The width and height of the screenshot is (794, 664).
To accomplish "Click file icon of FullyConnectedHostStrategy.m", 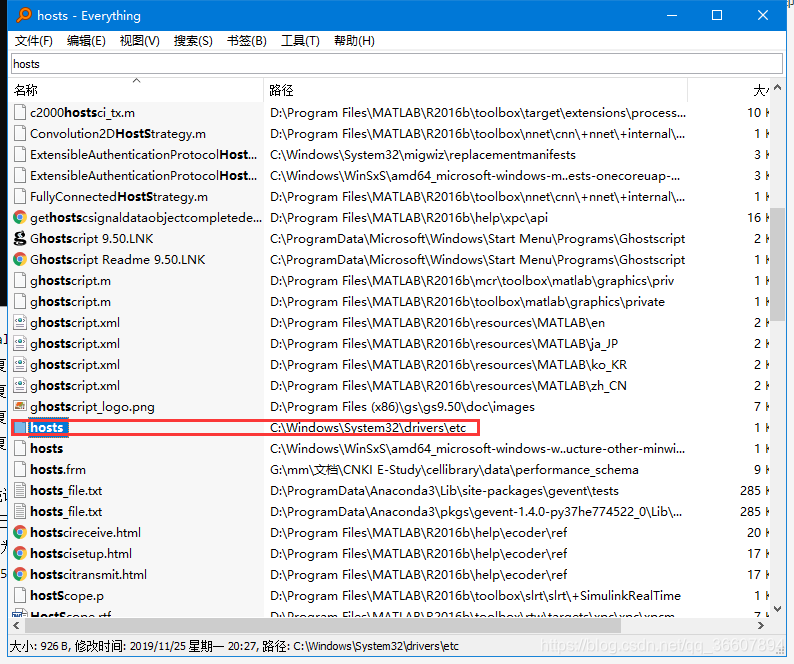I will pos(20,197).
